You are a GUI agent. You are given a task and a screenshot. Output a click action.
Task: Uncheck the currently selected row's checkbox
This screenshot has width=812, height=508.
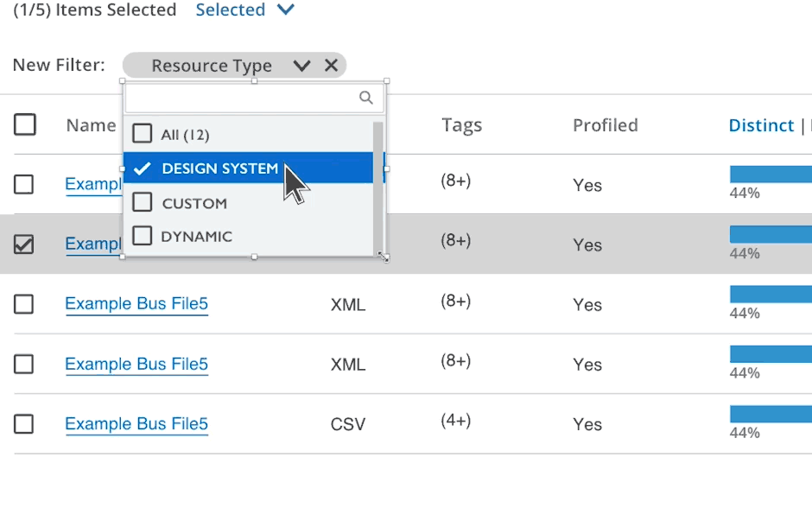(x=23, y=244)
